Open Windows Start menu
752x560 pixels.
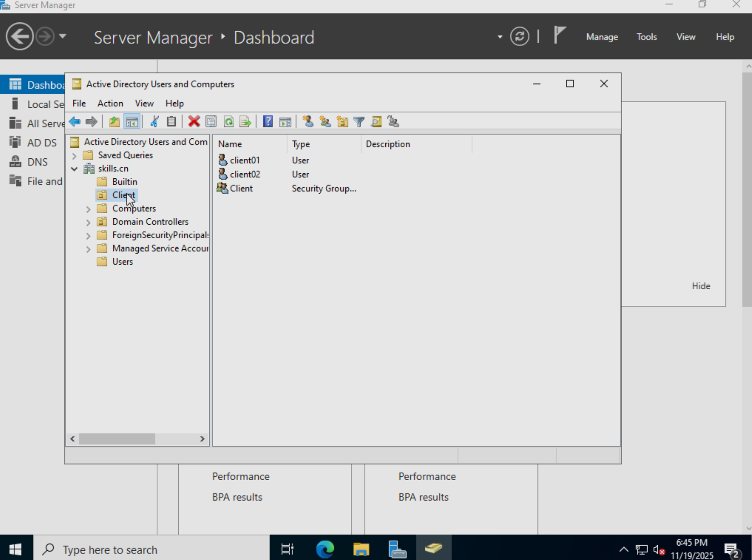click(x=15, y=549)
